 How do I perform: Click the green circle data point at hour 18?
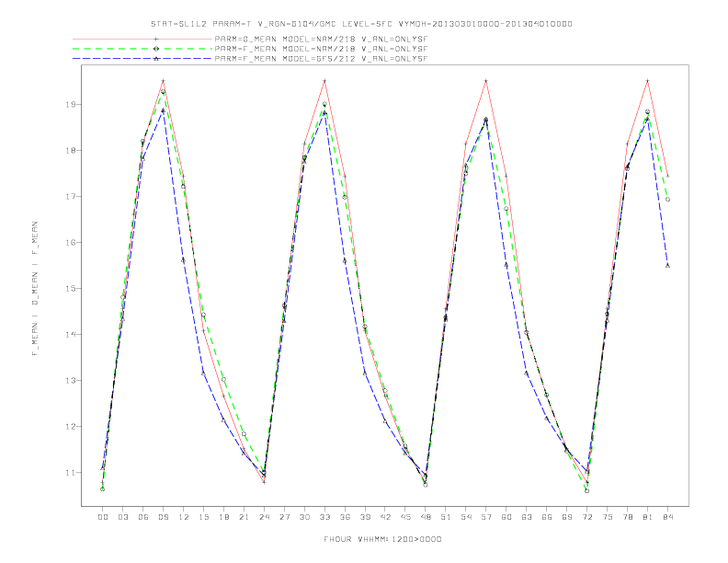(x=223, y=380)
